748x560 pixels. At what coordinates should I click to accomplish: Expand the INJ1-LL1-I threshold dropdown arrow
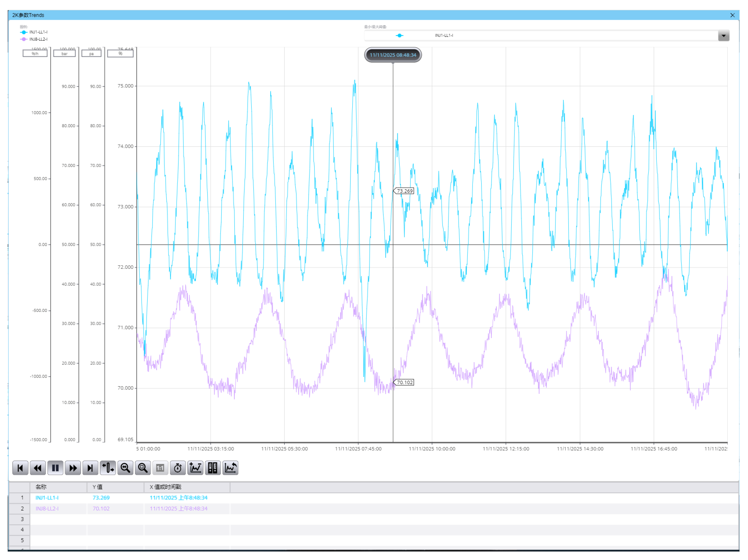click(723, 35)
